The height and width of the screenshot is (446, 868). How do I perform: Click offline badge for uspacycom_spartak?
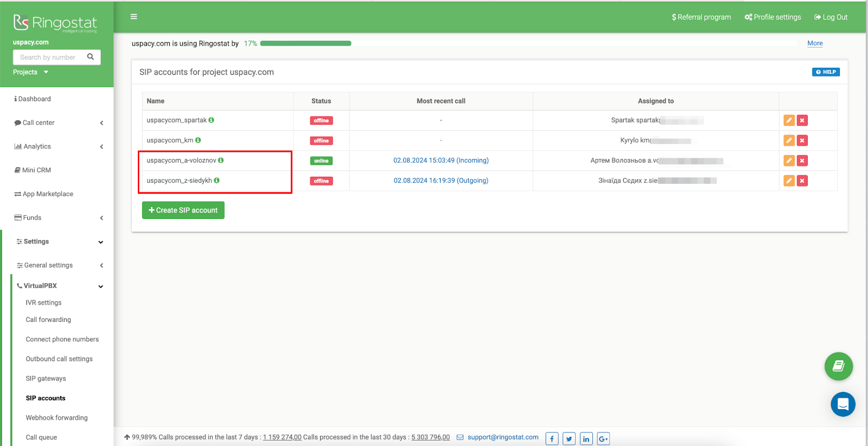point(321,121)
